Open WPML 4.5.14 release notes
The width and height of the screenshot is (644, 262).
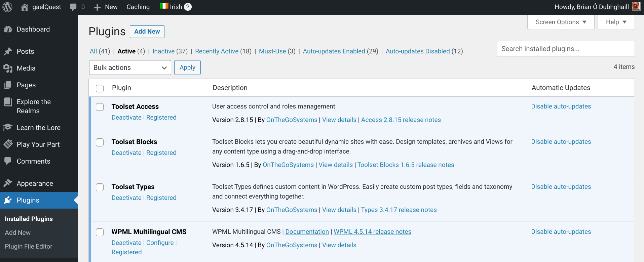tap(372, 231)
